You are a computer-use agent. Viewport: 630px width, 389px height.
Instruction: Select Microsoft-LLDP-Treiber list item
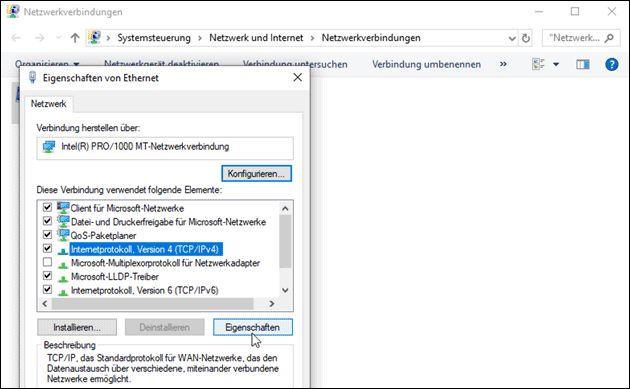(115, 276)
